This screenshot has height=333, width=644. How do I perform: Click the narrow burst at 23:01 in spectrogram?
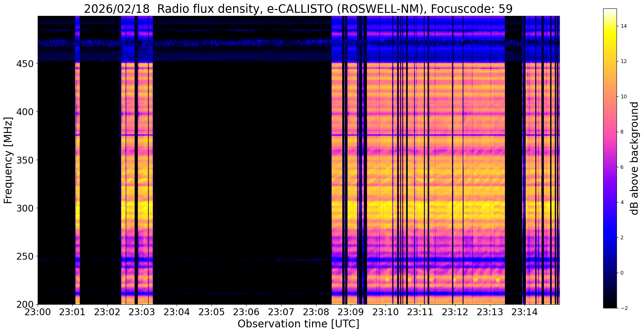78,160
